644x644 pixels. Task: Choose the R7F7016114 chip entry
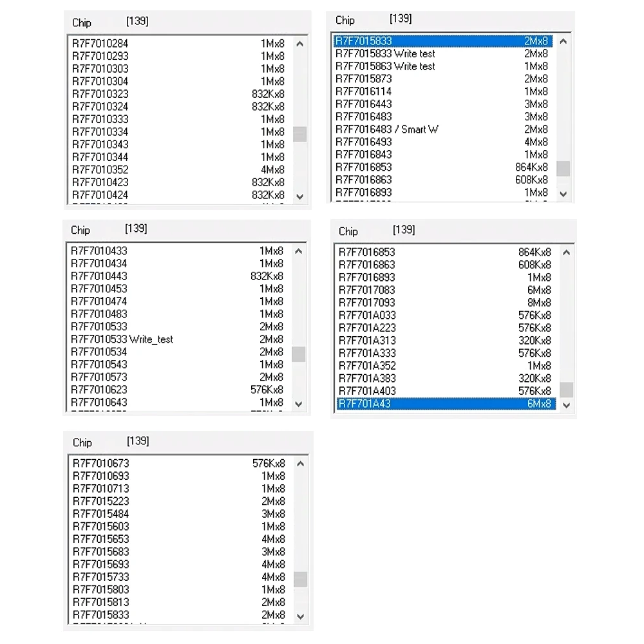[363, 91]
